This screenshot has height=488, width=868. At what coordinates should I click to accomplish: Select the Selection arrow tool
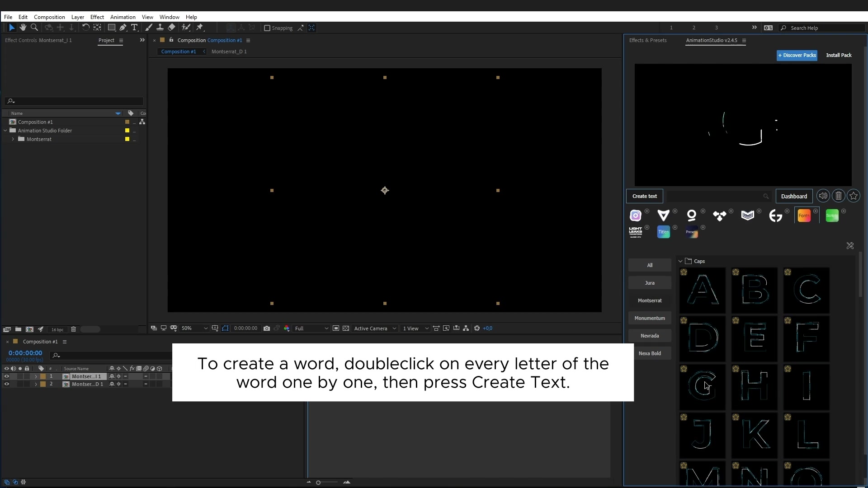click(12, 28)
